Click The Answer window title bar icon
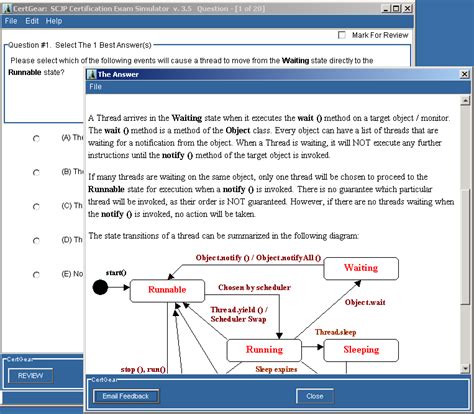The width and height of the screenshot is (474, 414). [91, 74]
